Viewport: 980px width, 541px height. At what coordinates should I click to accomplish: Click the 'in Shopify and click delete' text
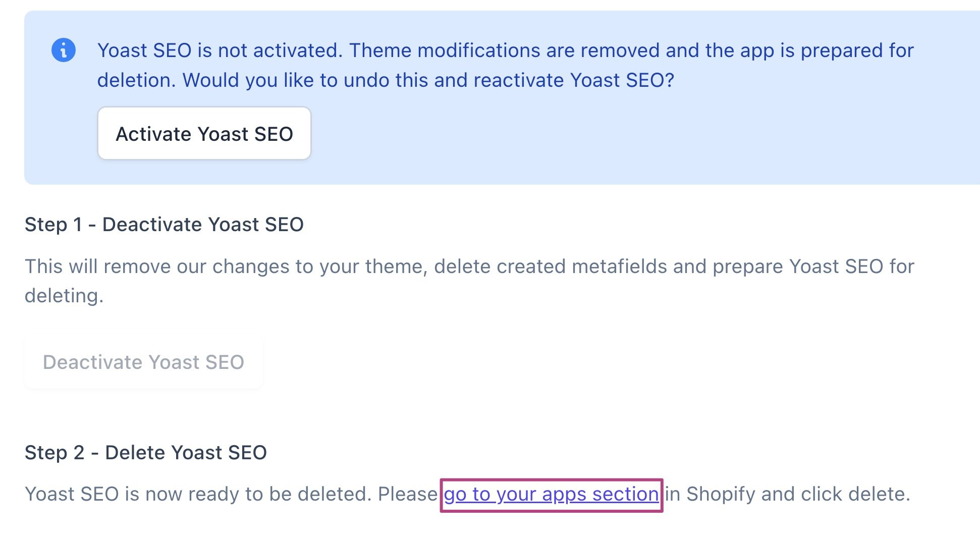pos(787,494)
